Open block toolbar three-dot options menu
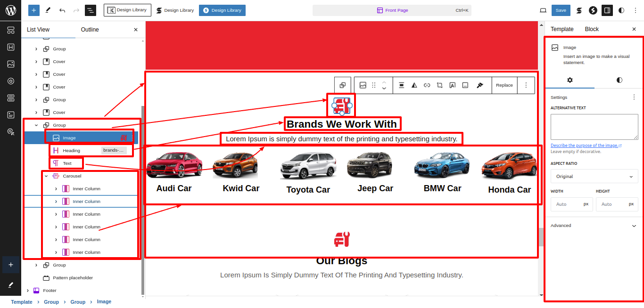The width and height of the screenshot is (644, 308). click(526, 85)
